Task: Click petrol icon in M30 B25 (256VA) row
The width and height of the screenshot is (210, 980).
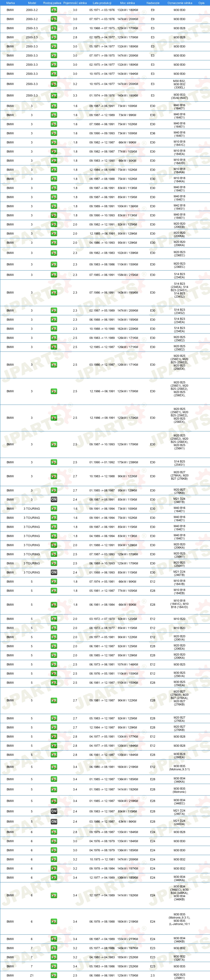Action: click(x=54, y=674)
